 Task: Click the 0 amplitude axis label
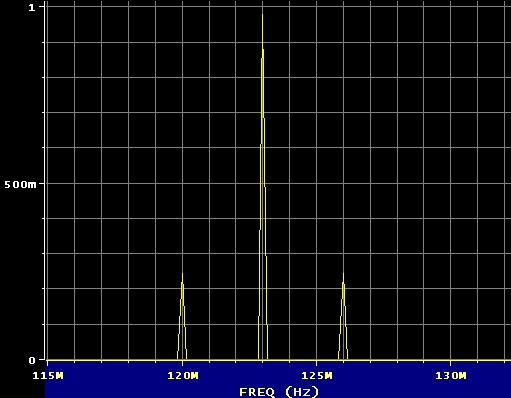point(32,360)
